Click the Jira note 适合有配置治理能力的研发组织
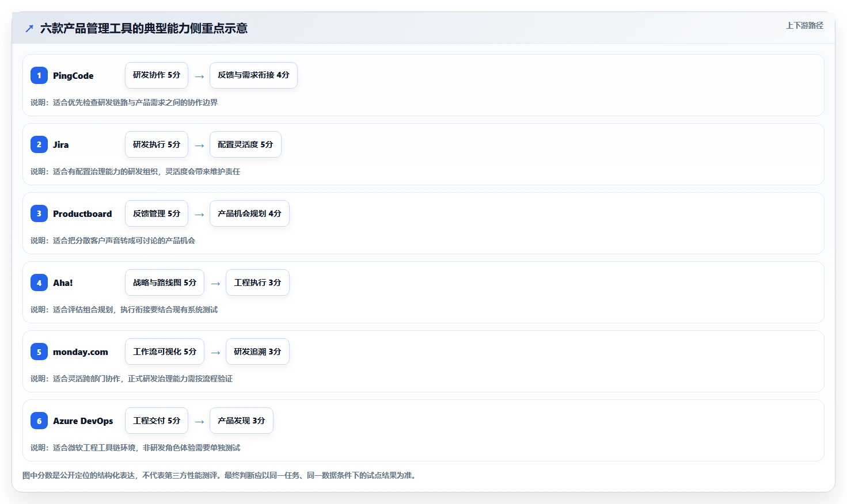847x504 pixels. [x=135, y=171]
